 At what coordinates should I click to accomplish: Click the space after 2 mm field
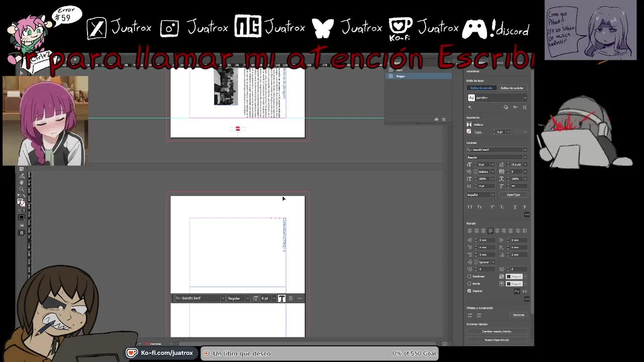point(518,254)
